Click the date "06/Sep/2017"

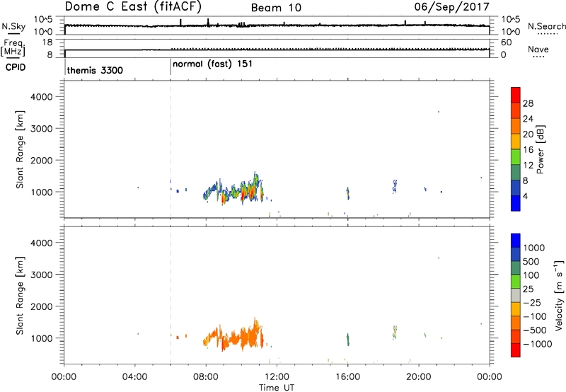tap(451, 7)
